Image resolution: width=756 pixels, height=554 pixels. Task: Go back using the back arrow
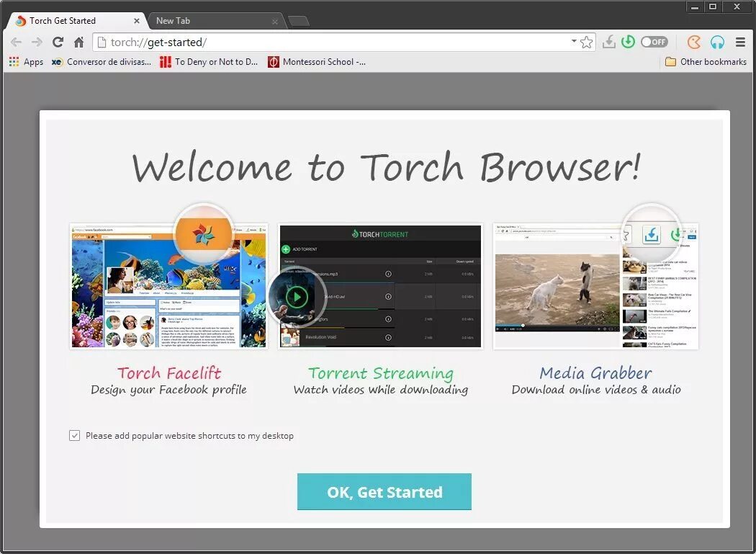(x=16, y=42)
